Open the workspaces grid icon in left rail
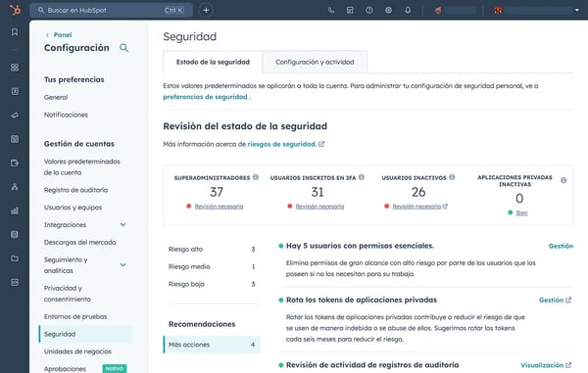 pyautogui.click(x=15, y=68)
